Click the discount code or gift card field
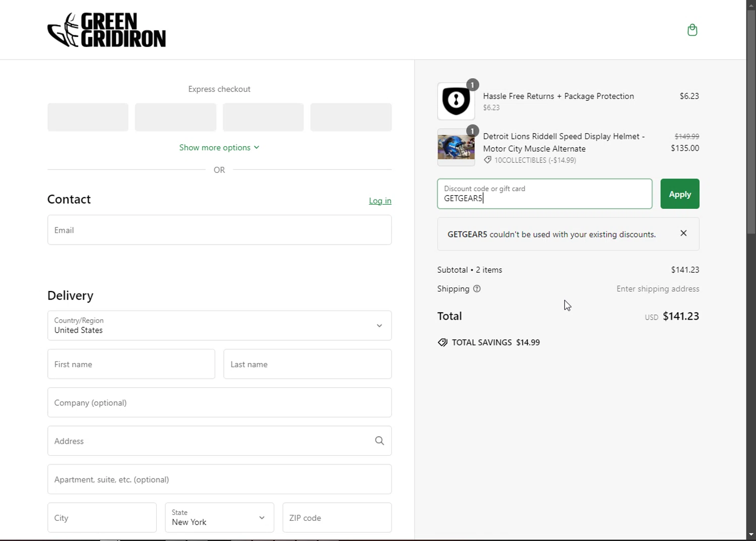The width and height of the screenshot is (756, 541). click(x=545, y=194)
